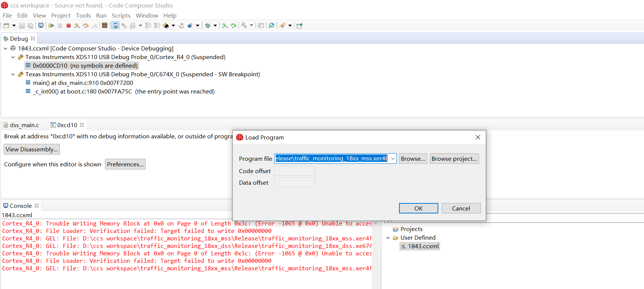Toggle the highlighted connect target icon

pos(116,25)
